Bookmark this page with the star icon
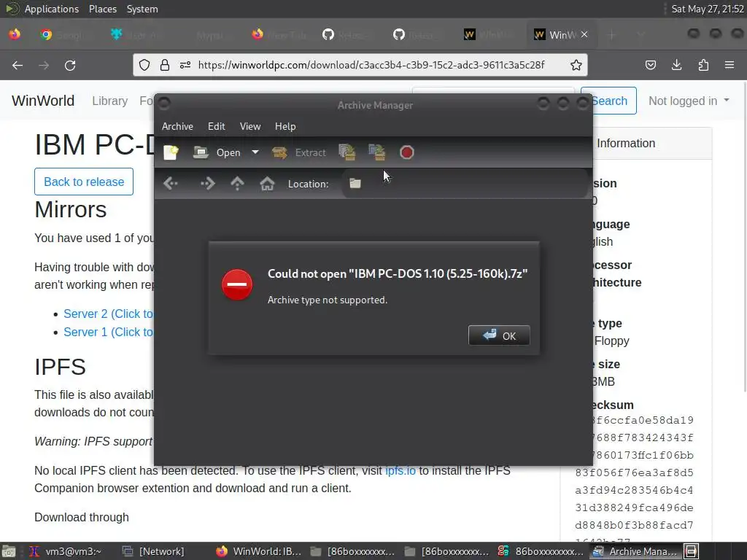Screen dimensions: 747x560 (576, 65)
